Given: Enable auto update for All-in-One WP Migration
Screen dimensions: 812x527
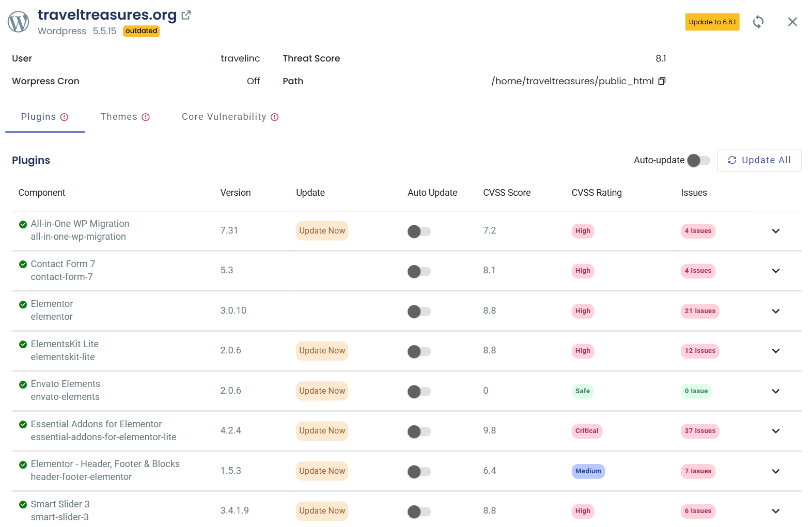Looking at the screenshot, I should click(x=419, y=231).
